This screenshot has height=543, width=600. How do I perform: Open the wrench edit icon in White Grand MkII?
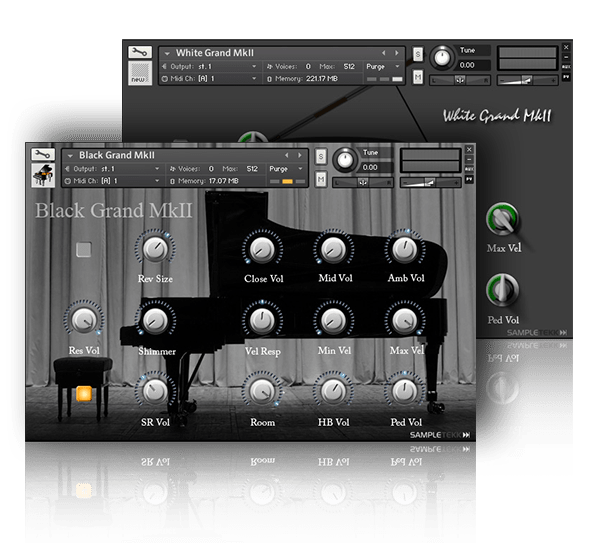pyautogui.click(x=140, y=52)
